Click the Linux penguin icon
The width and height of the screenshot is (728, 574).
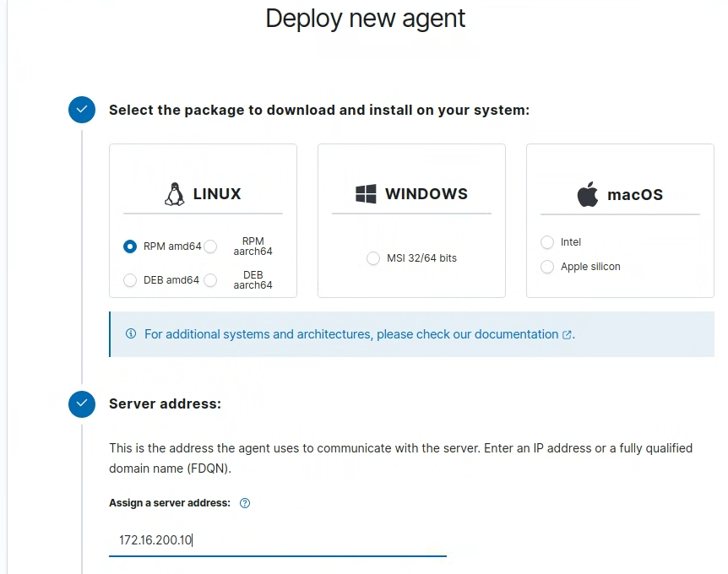coord(174,194)
